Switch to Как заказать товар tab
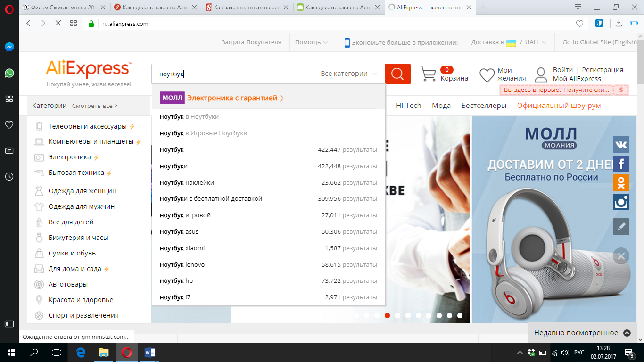 pyautogui.click(x=248, y=8)
